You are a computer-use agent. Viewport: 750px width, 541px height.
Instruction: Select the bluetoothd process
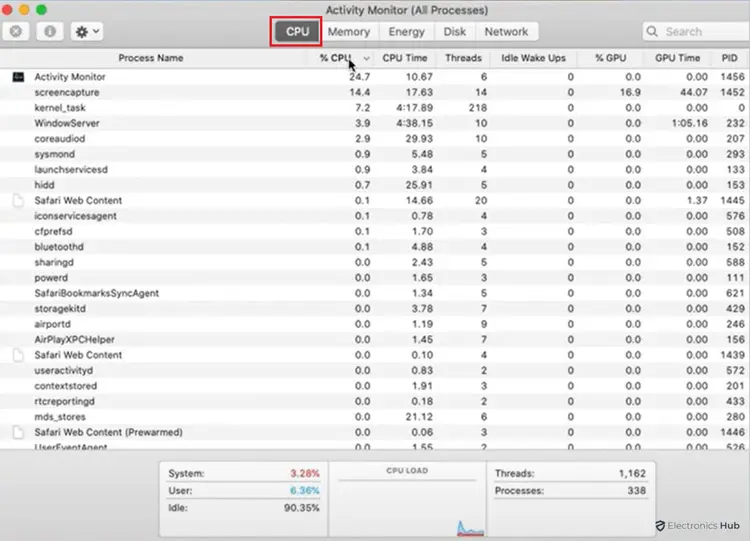59,247
